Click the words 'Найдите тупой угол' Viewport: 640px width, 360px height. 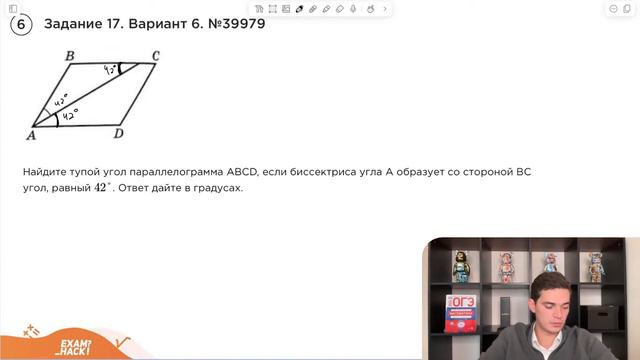point(75,172)
